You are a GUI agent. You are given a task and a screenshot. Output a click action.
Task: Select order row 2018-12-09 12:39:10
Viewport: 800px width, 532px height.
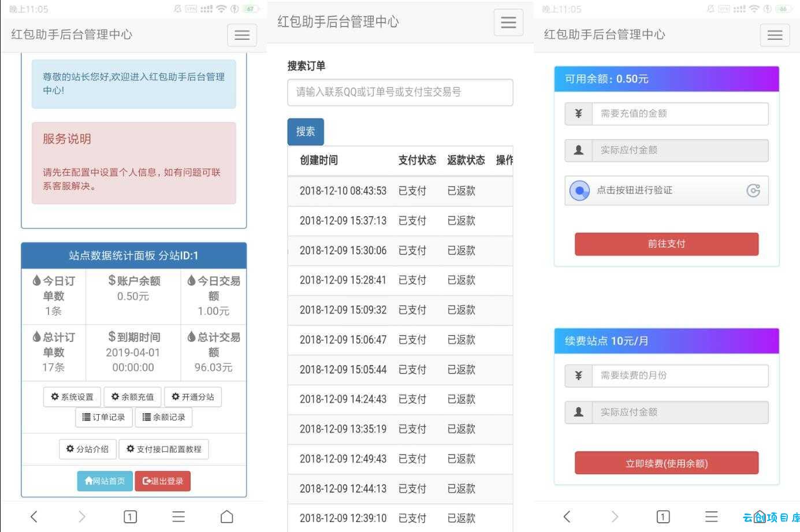[400, 518]
